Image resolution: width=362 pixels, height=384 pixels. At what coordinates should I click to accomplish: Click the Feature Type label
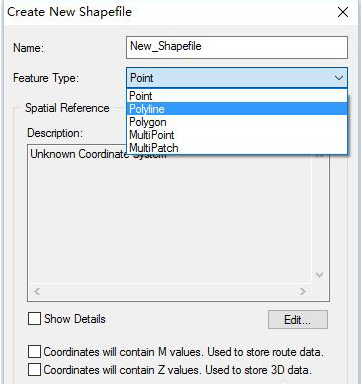coord(46,78)
